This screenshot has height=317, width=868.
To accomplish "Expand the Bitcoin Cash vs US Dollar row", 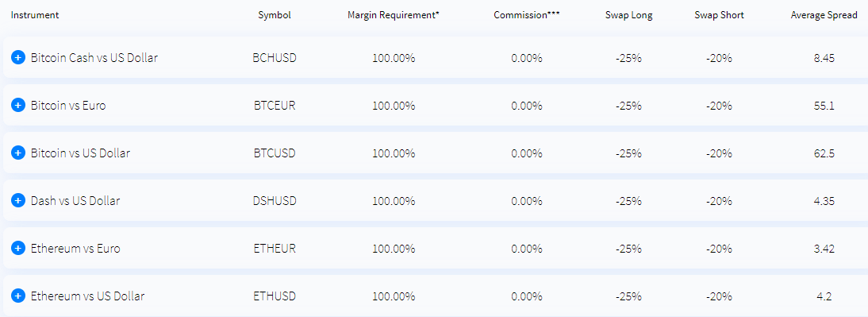I will 18,57.
